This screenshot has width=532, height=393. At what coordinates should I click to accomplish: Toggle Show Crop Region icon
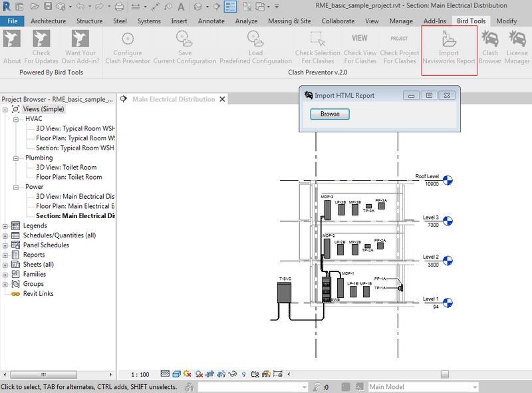pyautogui.click(x=221, y=374)
